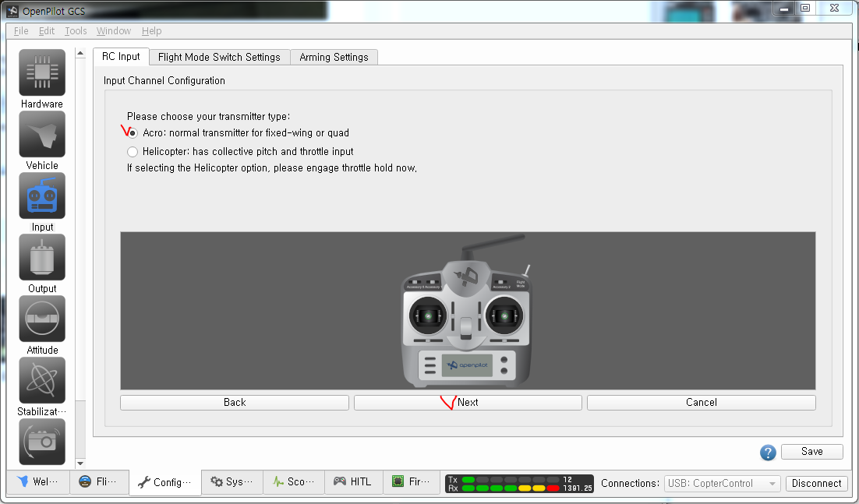Click the Disconnect button
This screenshot has height=504, width=859.
[x=816, y=483]
